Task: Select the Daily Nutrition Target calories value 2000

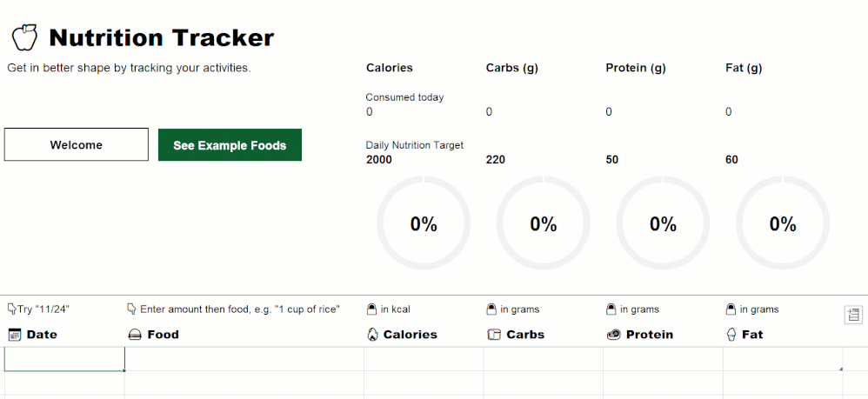Action: [x=379, y=160]
